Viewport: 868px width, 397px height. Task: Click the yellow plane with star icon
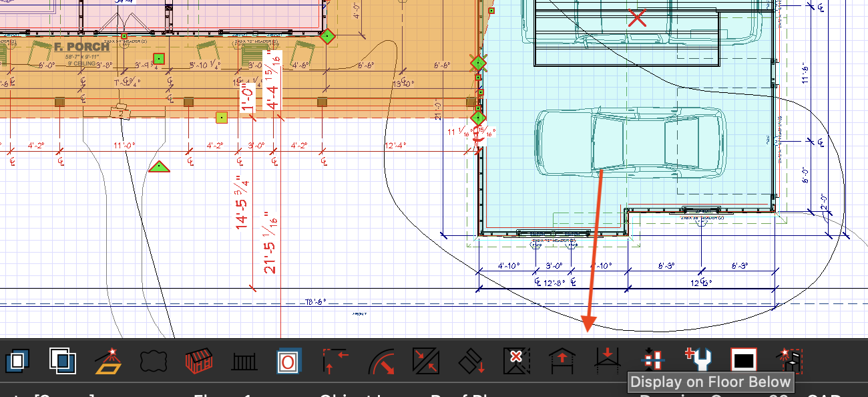tap(107, 361)
